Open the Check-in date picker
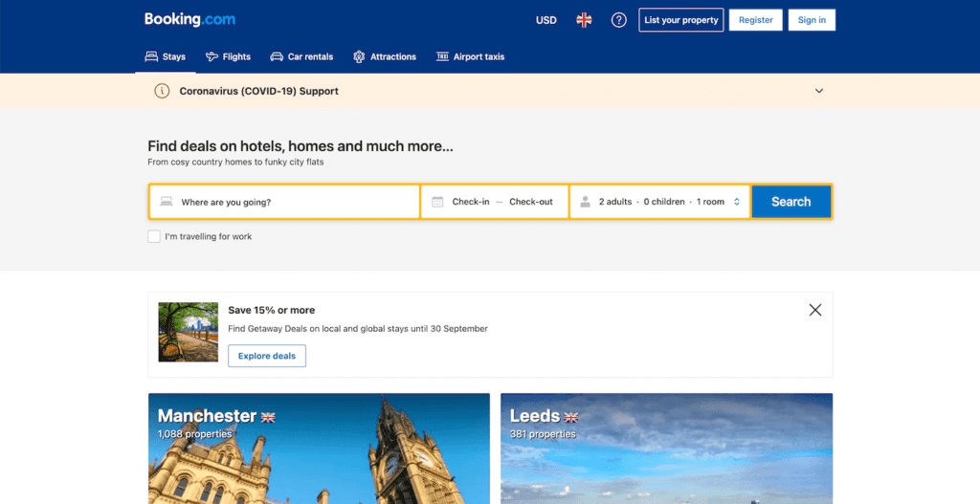This screenshot has height=504, width=980. click(x=471, y=202)
